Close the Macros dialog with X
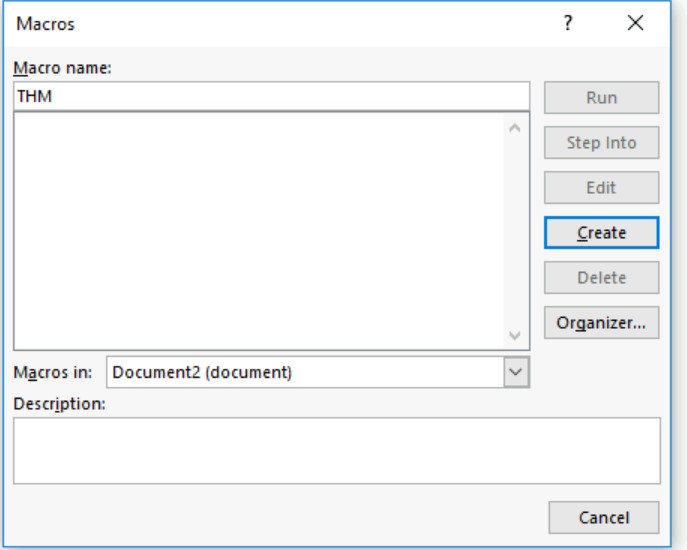The width and height of the screenshot is (687, 550). point(634,22)
